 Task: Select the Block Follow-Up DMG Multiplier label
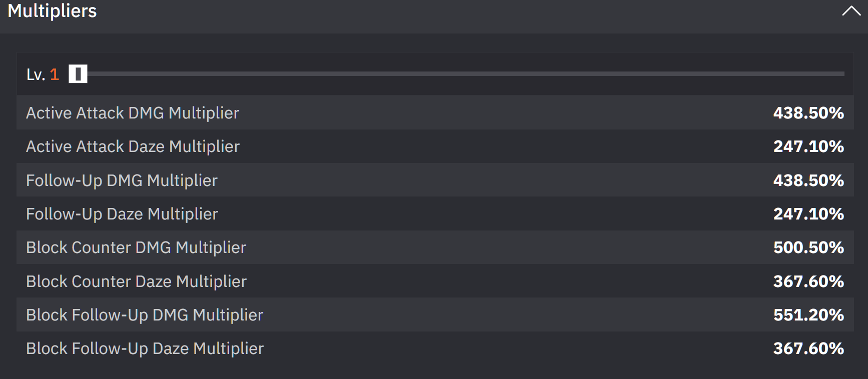[145, 315]
